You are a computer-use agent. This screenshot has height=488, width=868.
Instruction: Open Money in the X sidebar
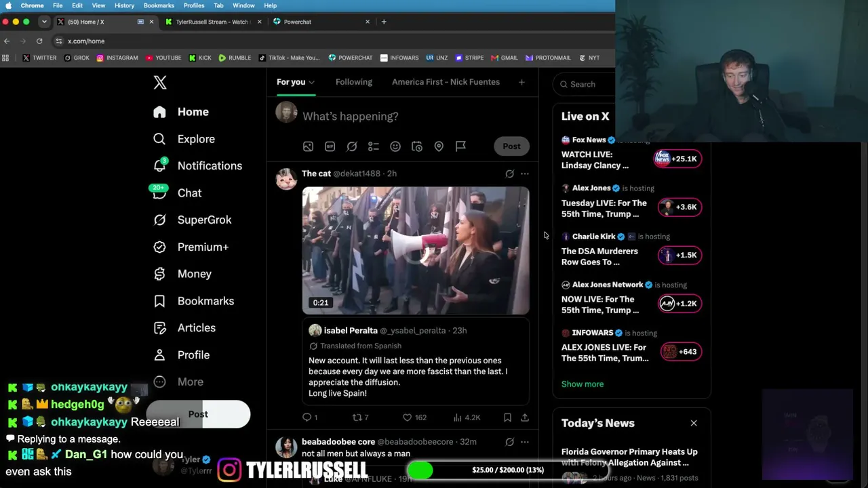182,274
